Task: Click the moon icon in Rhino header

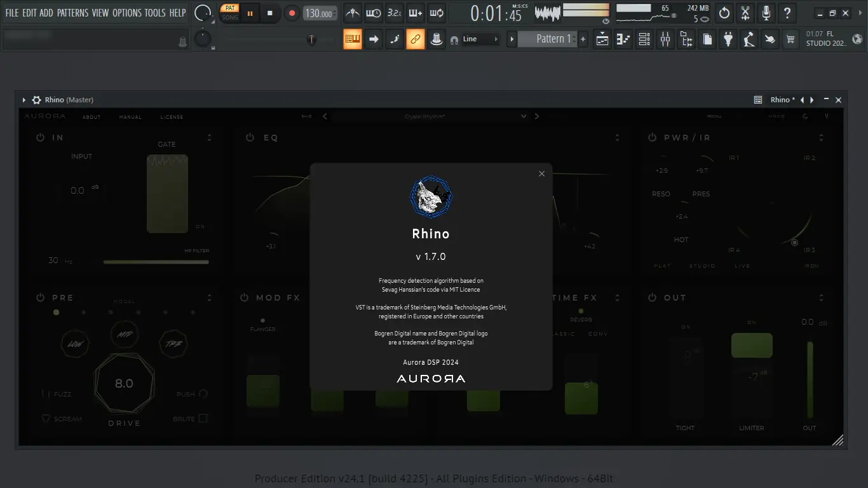Action: (805, 116)
